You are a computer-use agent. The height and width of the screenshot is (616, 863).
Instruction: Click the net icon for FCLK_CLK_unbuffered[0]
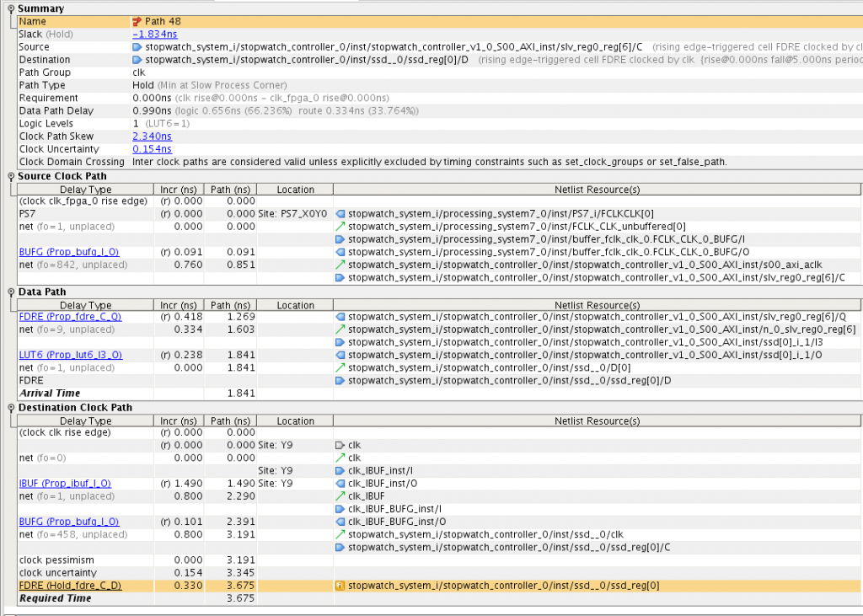(x=340, y=228)
